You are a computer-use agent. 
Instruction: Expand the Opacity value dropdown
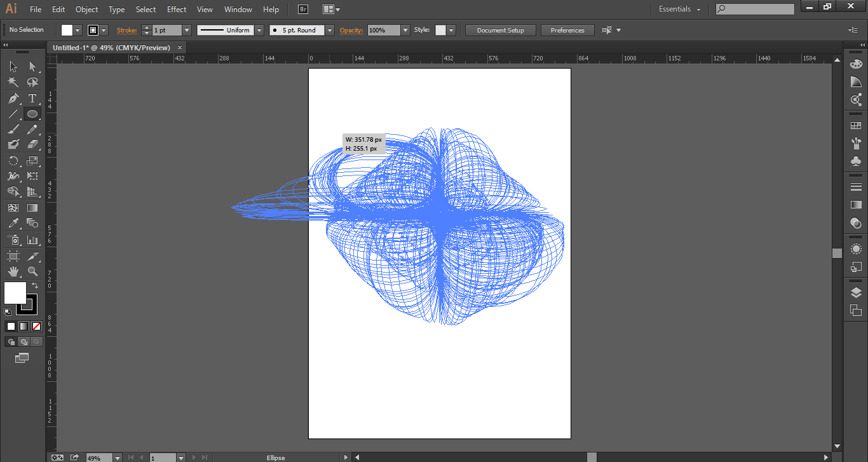pyautogui.click(x=406, y=30)
